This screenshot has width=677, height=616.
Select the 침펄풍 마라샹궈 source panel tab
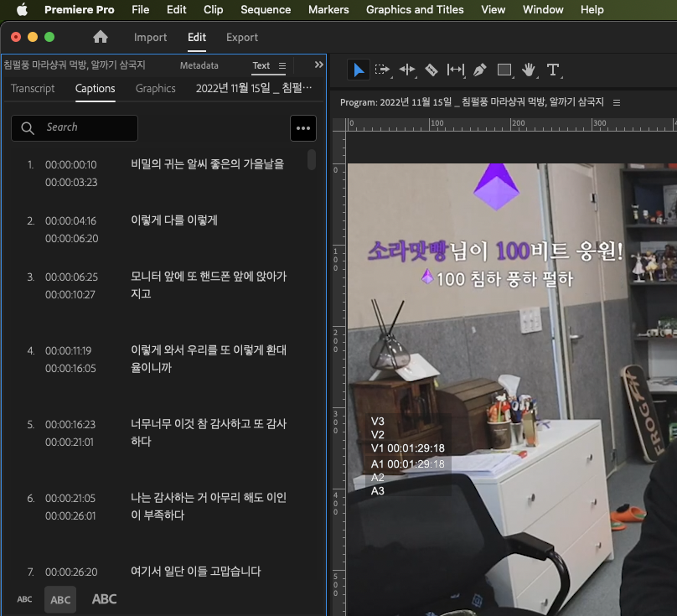(75, 65)
